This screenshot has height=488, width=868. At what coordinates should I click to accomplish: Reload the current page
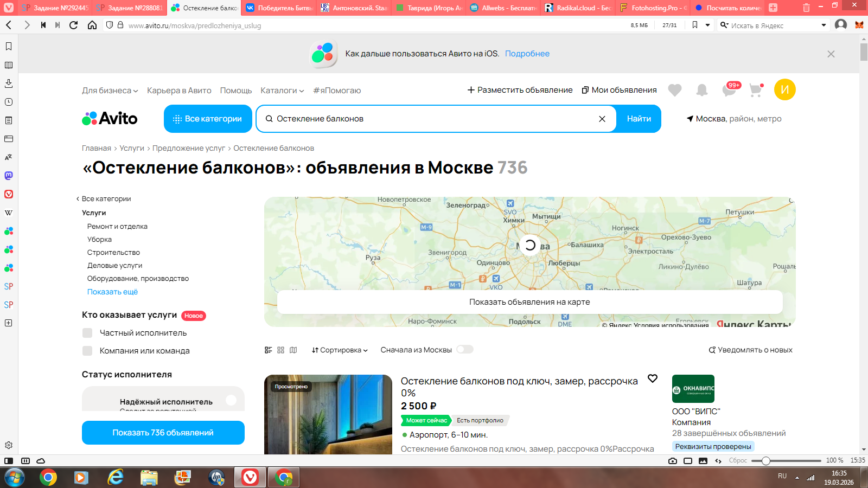point(74,25)
